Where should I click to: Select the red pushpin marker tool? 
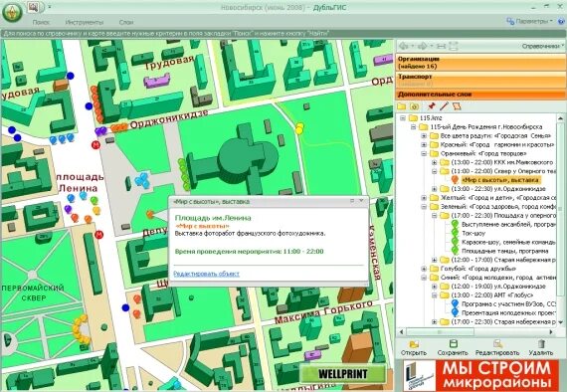pyautogui.click(x=432, y=106)
